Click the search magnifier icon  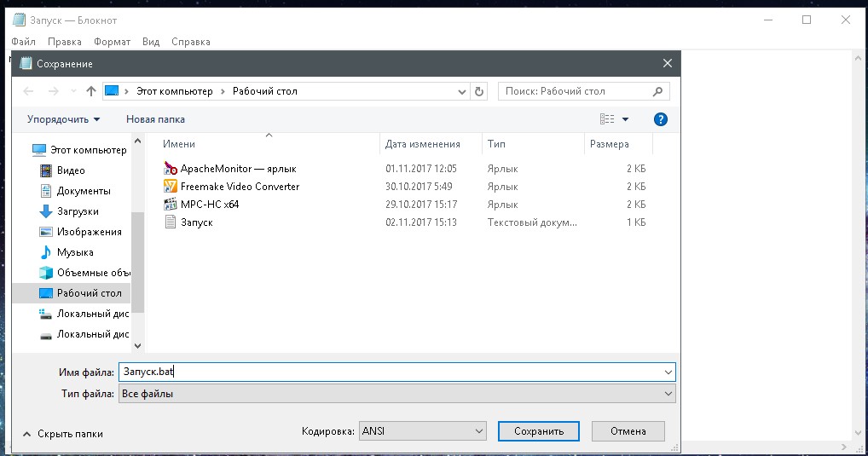[657, 91]
